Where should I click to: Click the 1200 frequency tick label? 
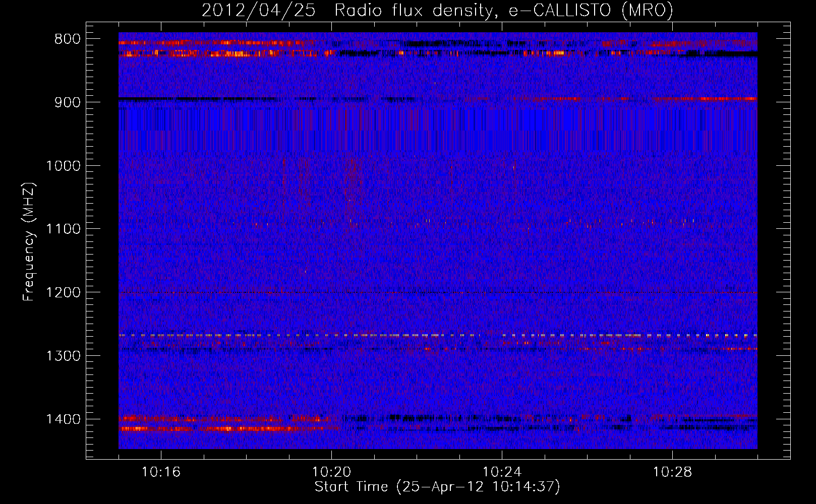[63, 293]
